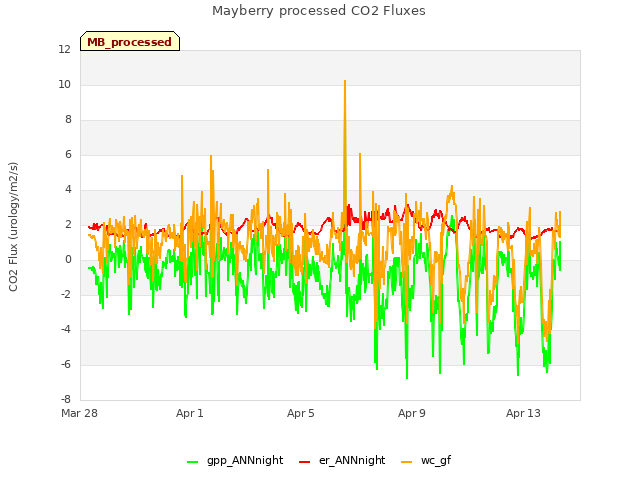Toggle the er_ANNnight legend entry
Viewport: 640px width, 480px height.
pos(342,460)
